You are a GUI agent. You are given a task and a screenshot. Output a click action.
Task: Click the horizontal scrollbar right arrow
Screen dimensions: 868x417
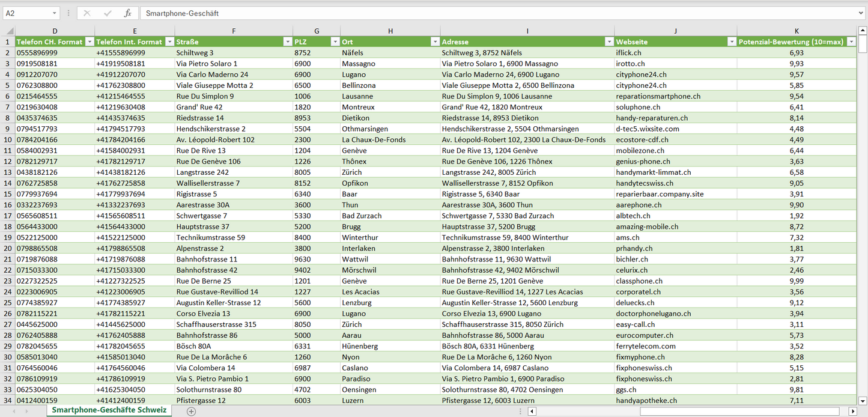(852, 411)
